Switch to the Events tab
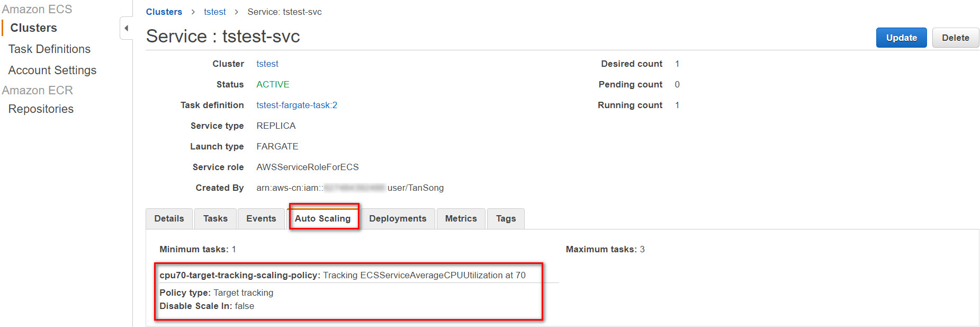 click(x=261, y=218)
